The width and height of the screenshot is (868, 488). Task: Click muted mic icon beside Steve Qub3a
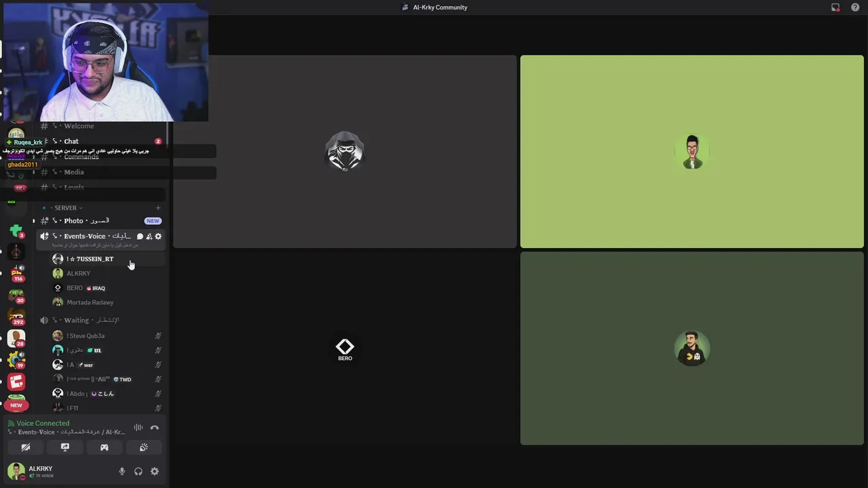click(158, 335)
